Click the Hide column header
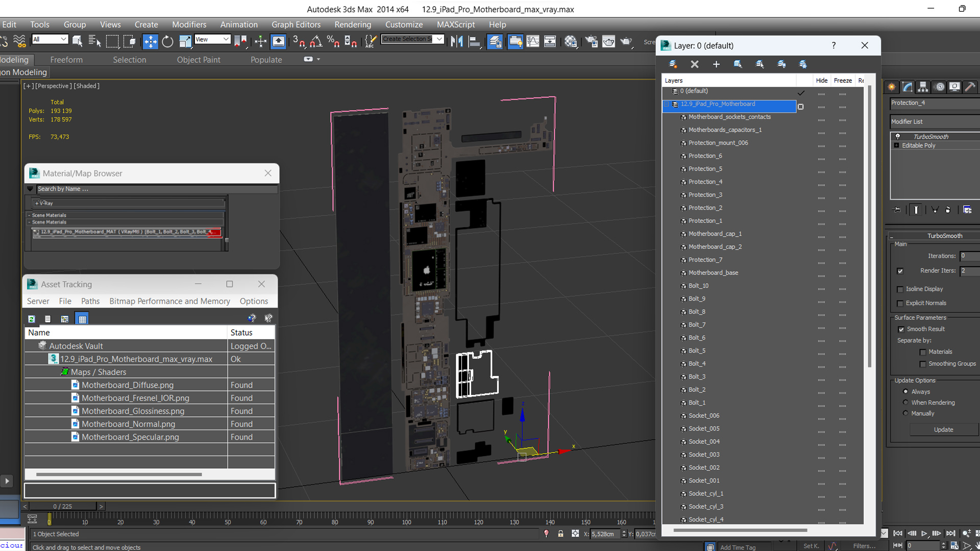This screenshot has width=980, height=551. [821, 81]
